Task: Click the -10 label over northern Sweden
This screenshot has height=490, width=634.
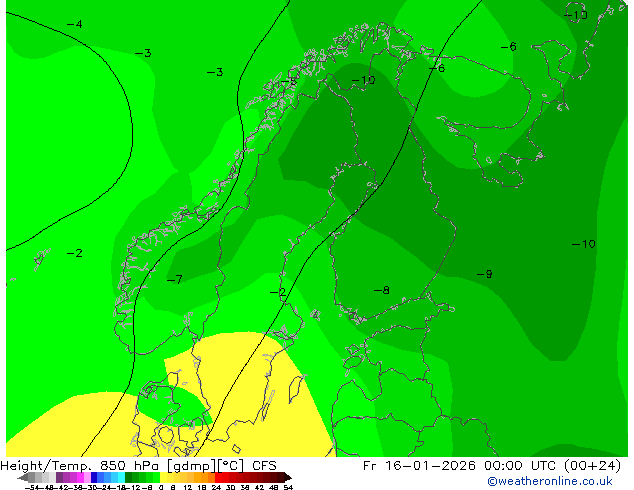Action: tap(363, 80)
